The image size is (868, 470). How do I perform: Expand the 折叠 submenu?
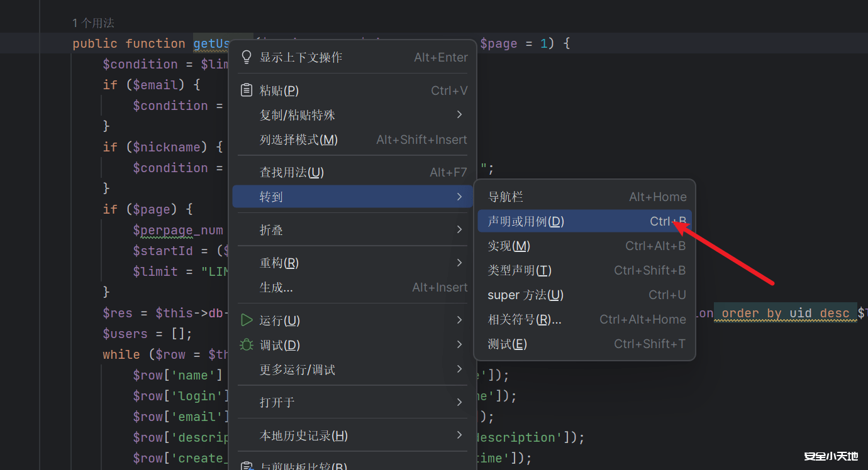(271, 229)
